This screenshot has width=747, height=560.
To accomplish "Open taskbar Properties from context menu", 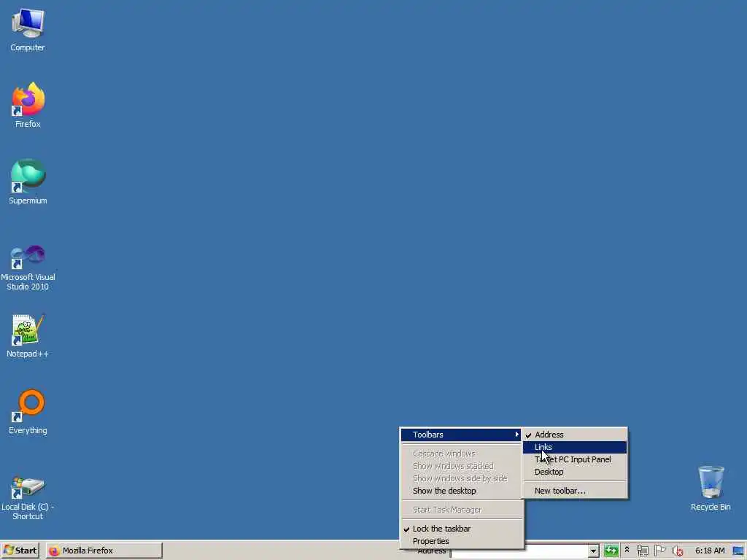I will click(461, 542).
